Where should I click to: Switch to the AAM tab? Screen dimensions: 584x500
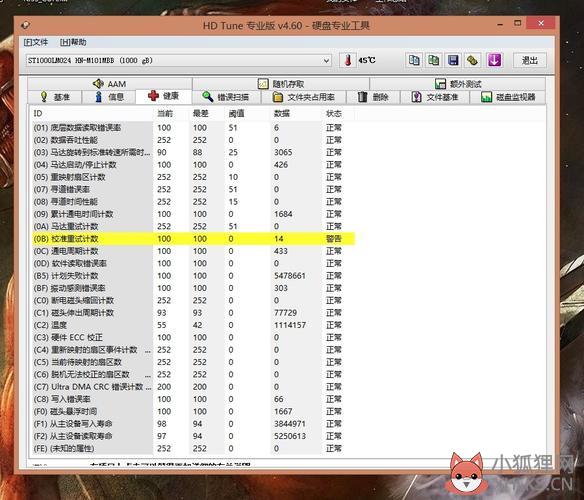point(110,84)
